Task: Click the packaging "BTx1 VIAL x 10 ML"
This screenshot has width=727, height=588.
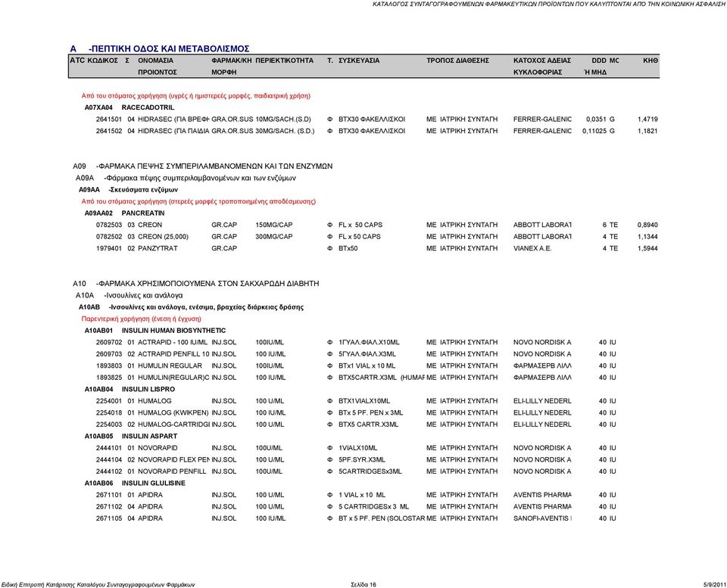Action: (367, 366)
